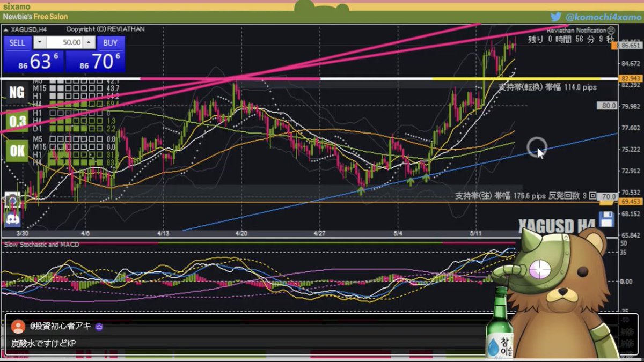Click the @投資初心者アキ username
Screen dimensions: 644x362
[x=61, y=326]
